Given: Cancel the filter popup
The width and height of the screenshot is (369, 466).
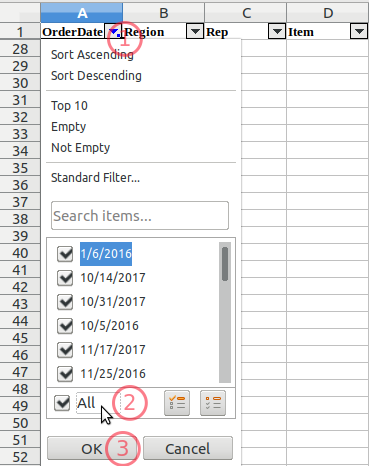Looking at the screenshot, I should tap(188, 449).
